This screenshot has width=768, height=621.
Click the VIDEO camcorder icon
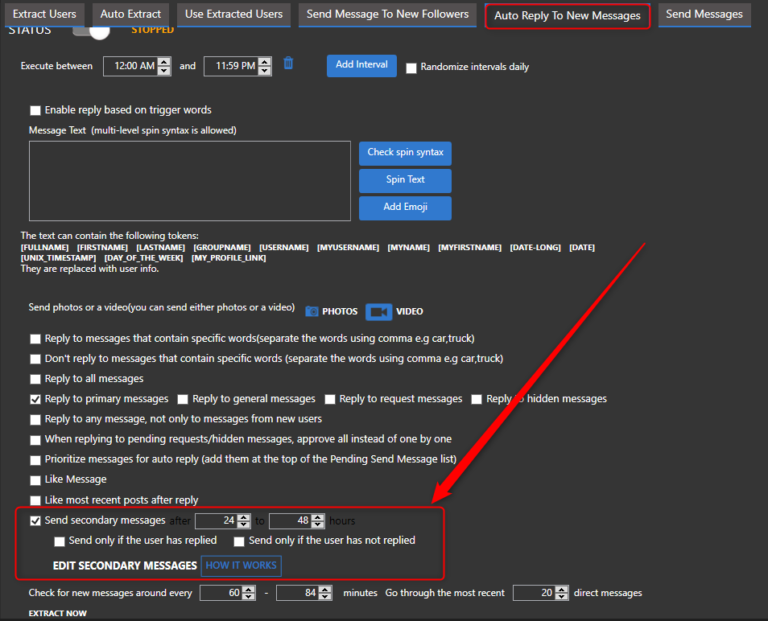coord(379,311)
